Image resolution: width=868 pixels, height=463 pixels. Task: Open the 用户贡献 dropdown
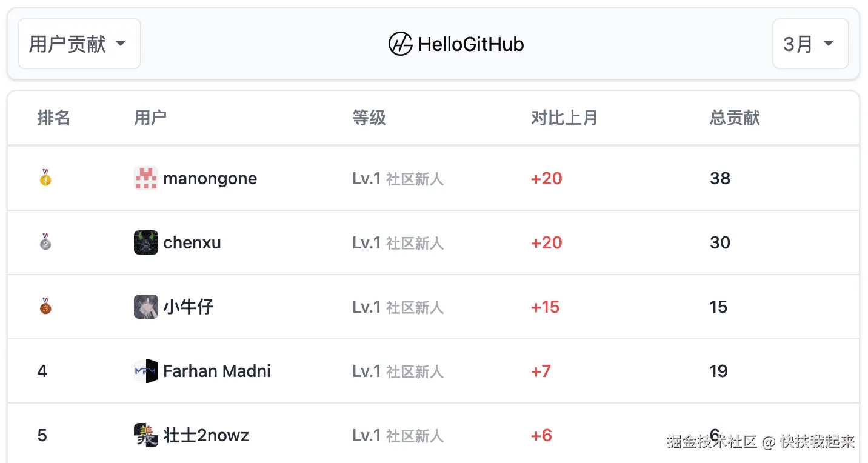[79, 44]
